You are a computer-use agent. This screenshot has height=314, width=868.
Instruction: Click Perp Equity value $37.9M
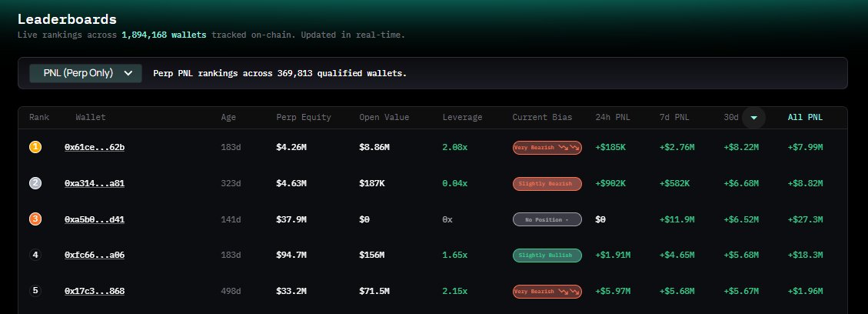point(291,219)
